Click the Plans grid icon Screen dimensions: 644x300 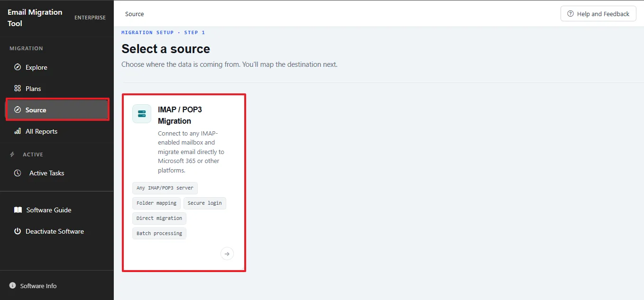click(x=18, y=89)
